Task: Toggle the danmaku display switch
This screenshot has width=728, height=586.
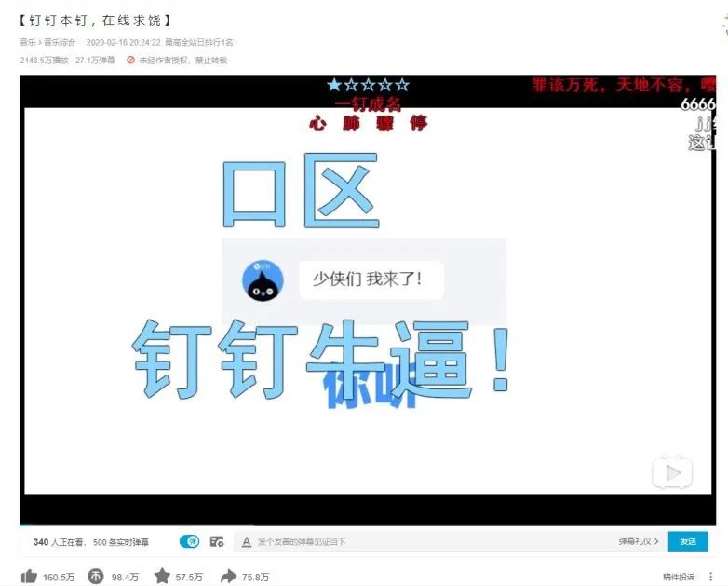Action: (189, 541)
